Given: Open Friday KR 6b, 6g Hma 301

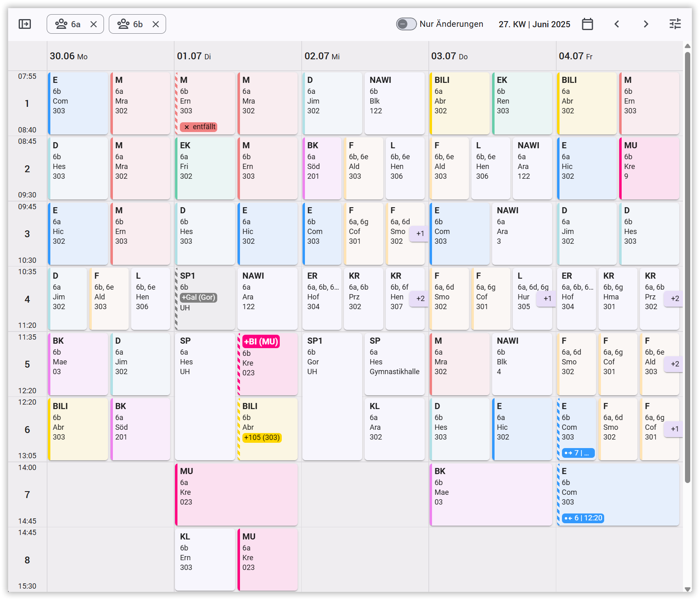Looking at the screenshot, I should click(618, 299).
